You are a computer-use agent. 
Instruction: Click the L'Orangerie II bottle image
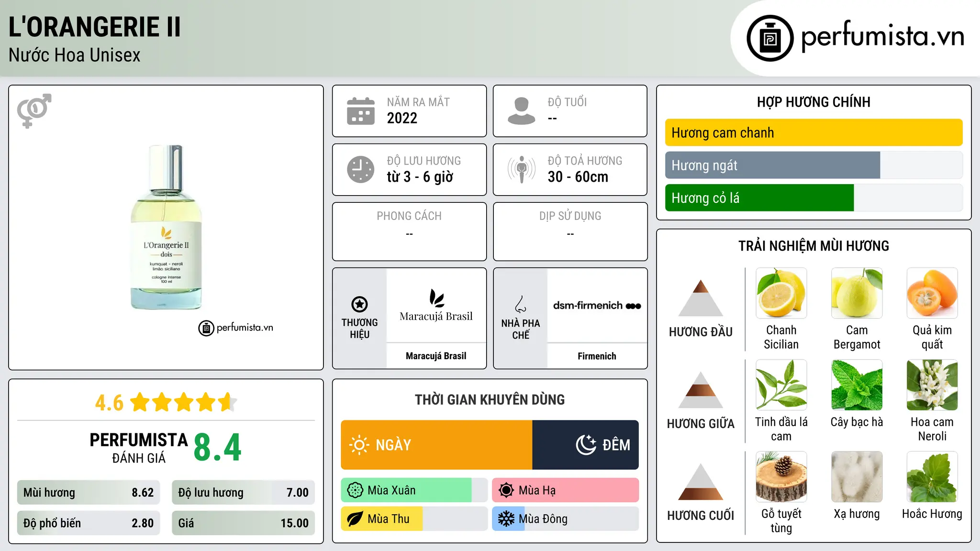(x=166, y=227)
